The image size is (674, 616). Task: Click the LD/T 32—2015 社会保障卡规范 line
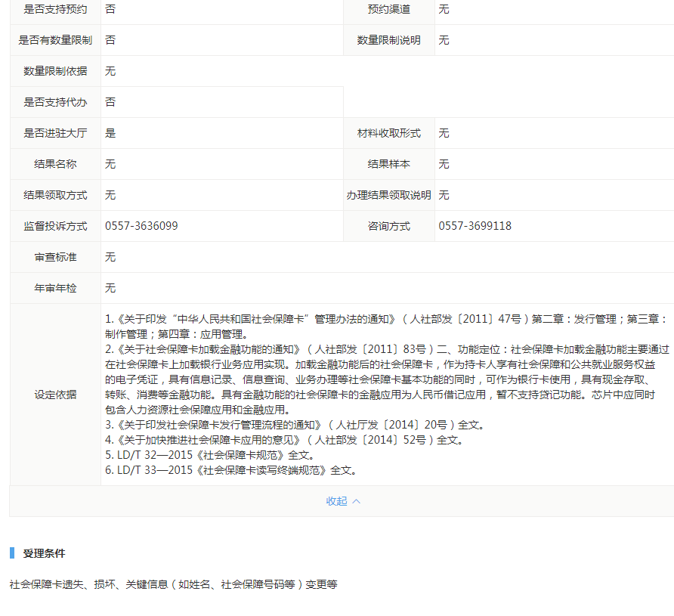click(209, 455)
